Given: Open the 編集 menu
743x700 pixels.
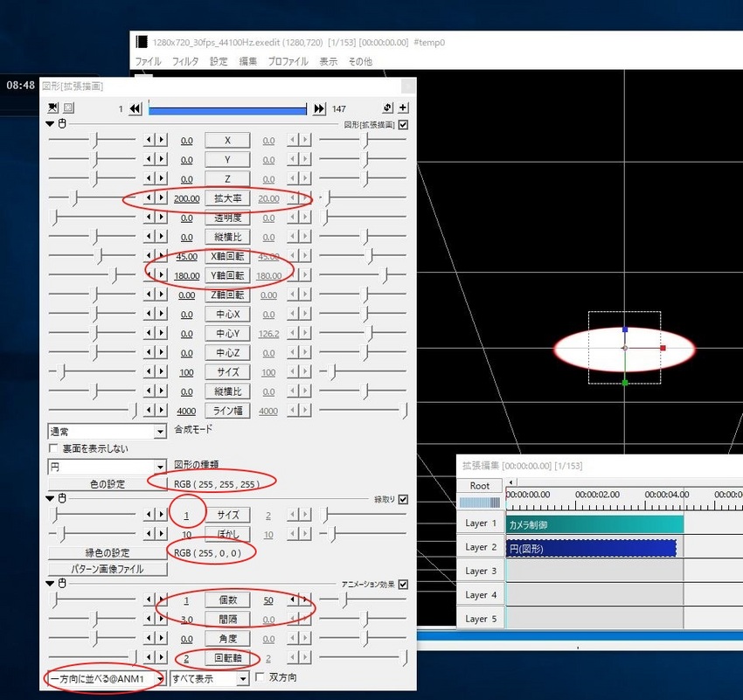Looking at the screenshot, I should click(x=248, y=61).
